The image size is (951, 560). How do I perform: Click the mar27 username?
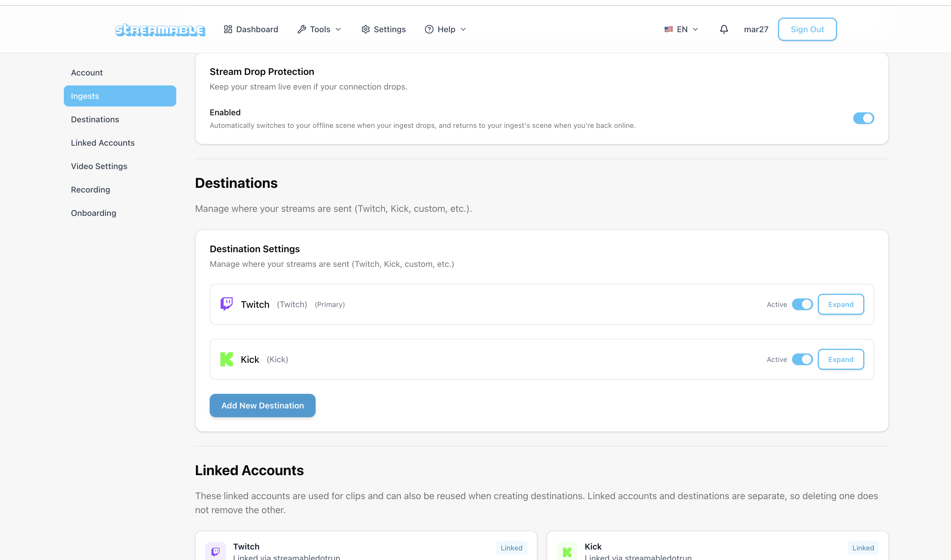(756, 30)
